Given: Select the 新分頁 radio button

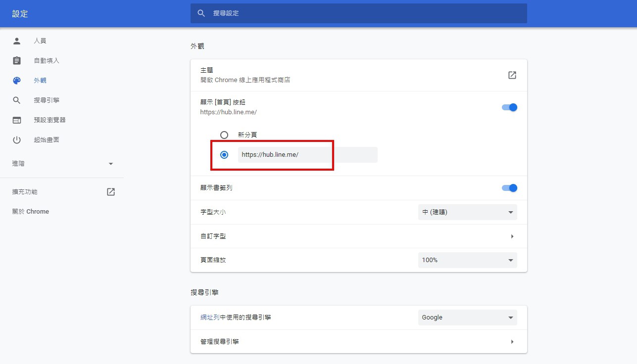Looking at the screenshot, I should click(224, 135).
